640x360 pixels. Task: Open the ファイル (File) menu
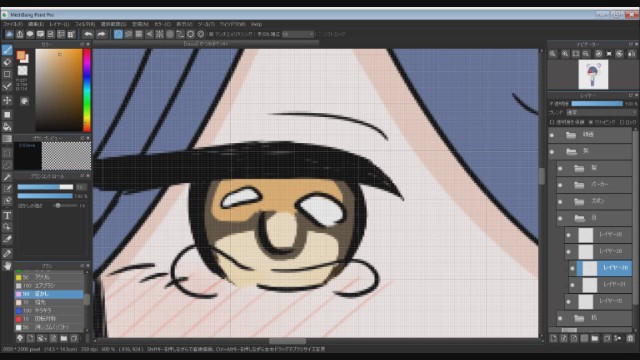(x=13, y=24)
